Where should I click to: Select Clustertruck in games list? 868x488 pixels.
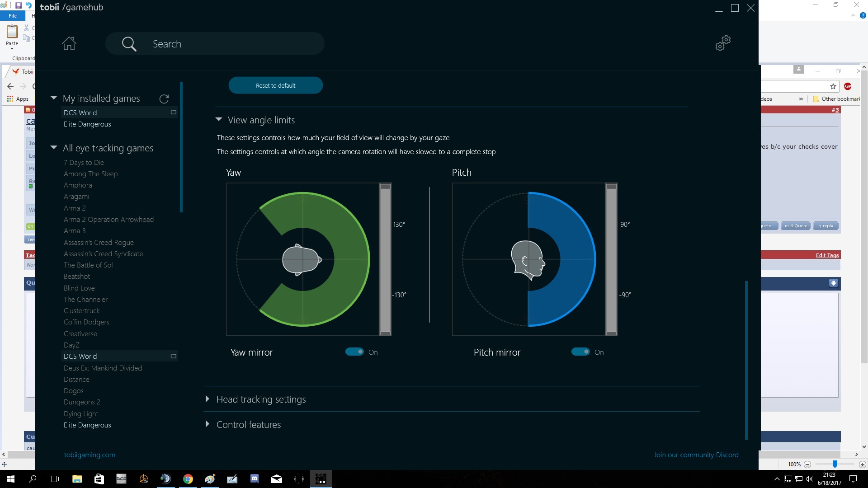(x=81, y=311)
